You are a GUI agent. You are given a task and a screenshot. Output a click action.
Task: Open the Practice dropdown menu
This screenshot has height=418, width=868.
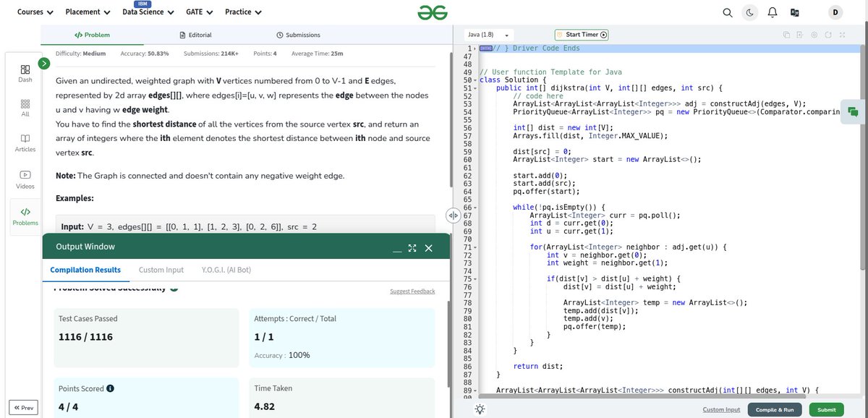(243, 12)
